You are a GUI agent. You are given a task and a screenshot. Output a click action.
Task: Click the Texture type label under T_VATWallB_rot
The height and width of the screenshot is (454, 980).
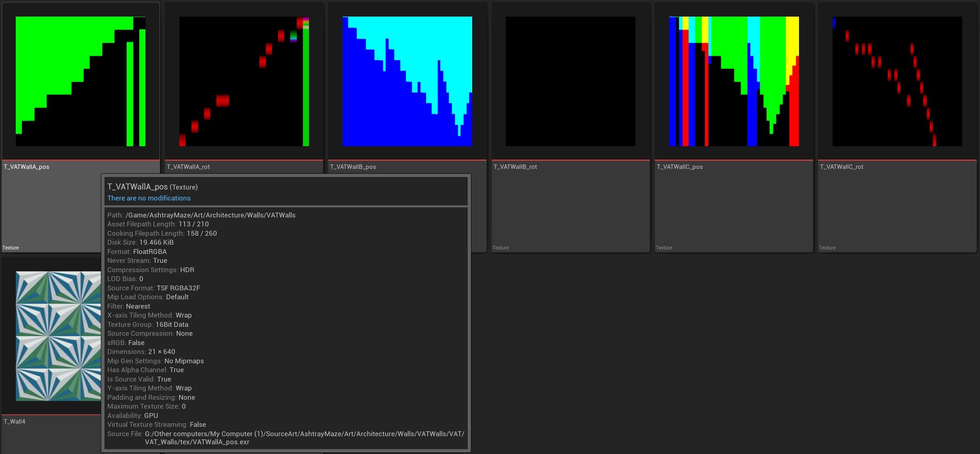pyautogui.click(x=501, y=248)
